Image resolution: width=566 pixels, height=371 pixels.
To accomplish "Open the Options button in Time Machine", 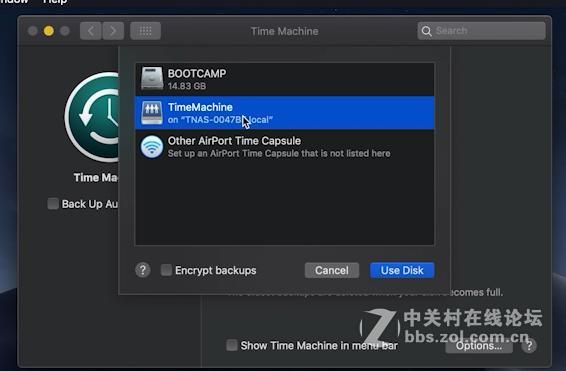I will click(x=479, y=346).
